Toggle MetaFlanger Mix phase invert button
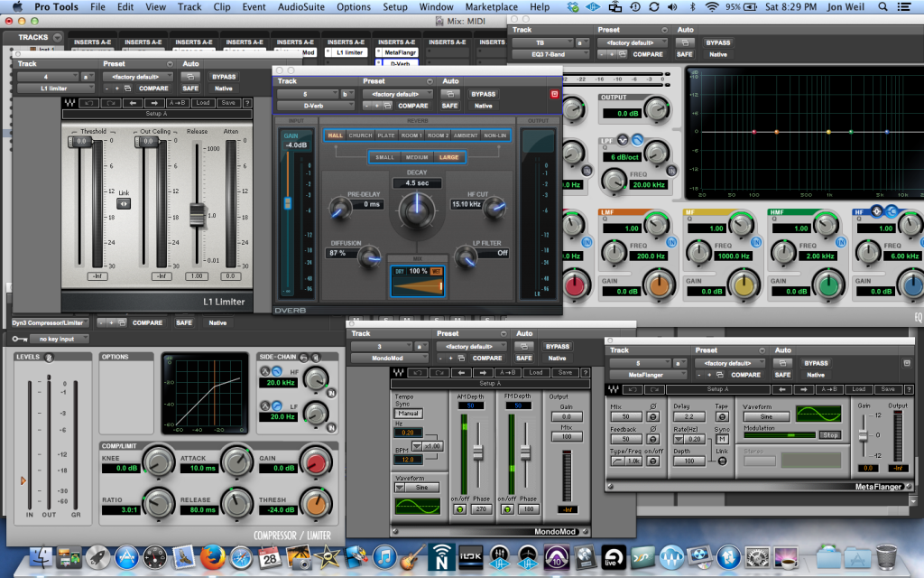924x578 pixels. click(x=653, y=417)
